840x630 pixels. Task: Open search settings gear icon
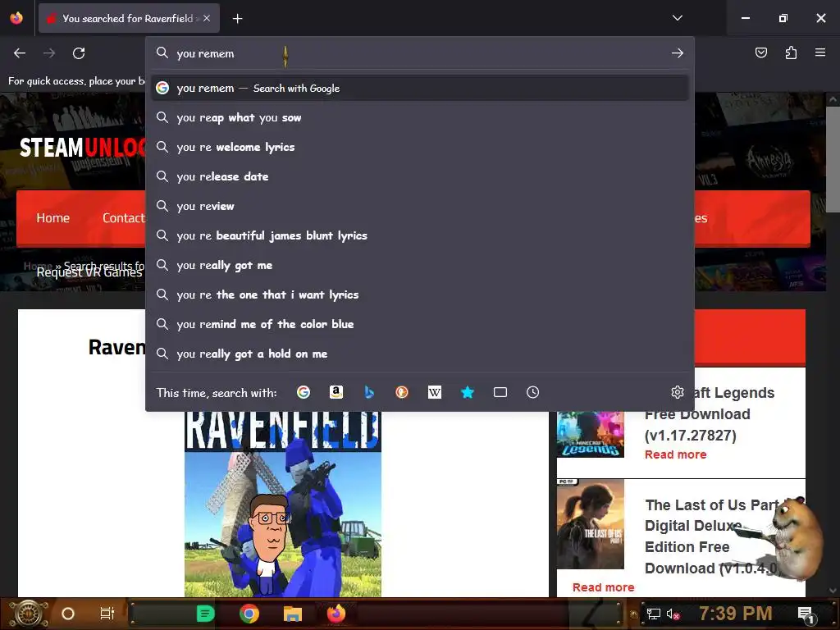coord(677,392)
